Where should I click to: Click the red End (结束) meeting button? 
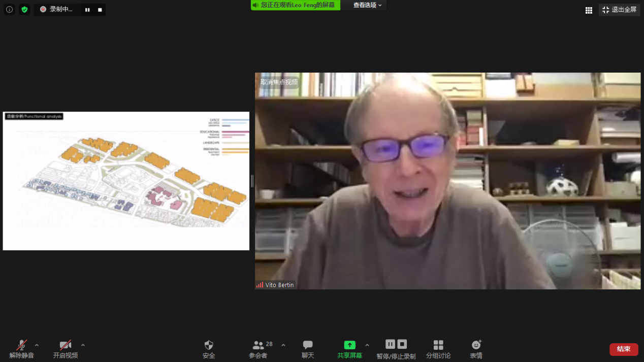pos(624,349)
